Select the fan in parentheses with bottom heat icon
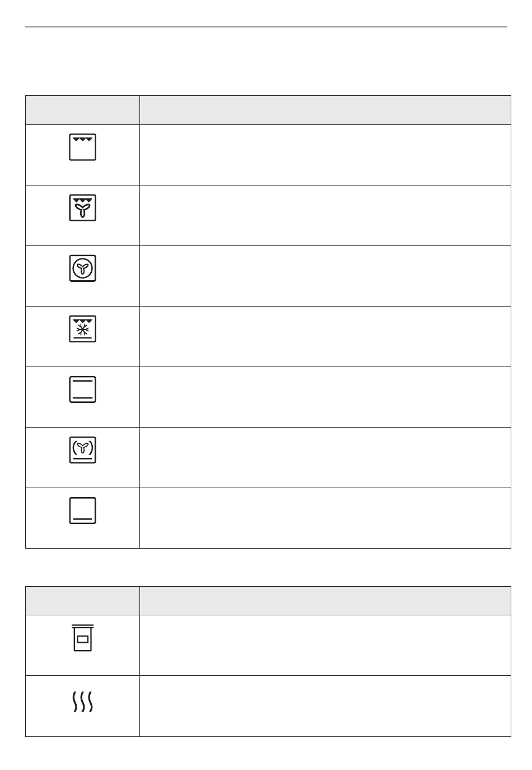Image resolution: width=532 pixels, height=770 pixels. tap(83, 449)
